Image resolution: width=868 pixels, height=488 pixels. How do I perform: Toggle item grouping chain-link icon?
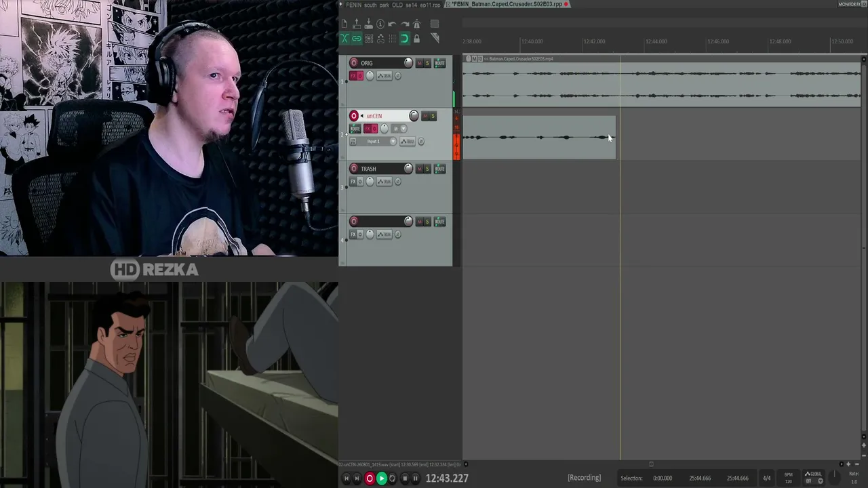tap(357, 39)
